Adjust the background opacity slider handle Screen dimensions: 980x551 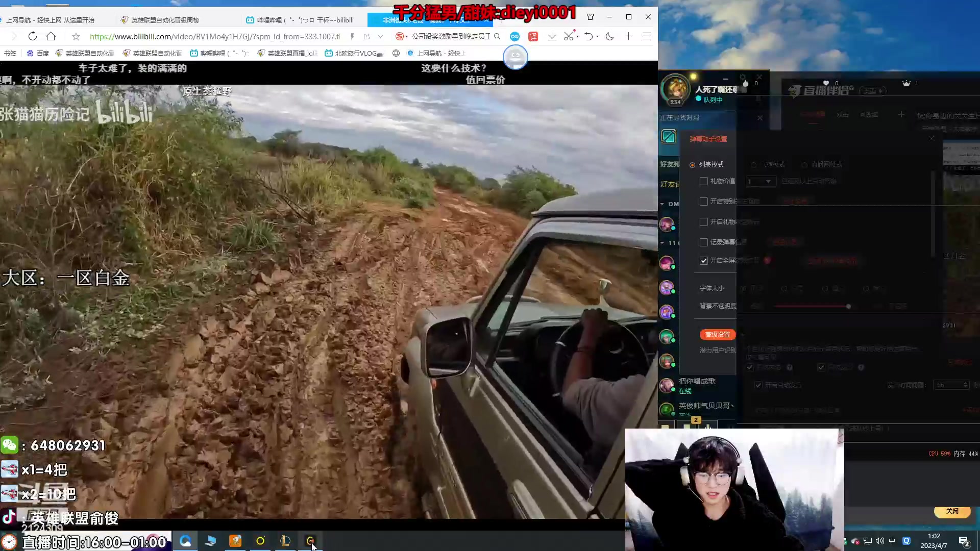point(848,307)
